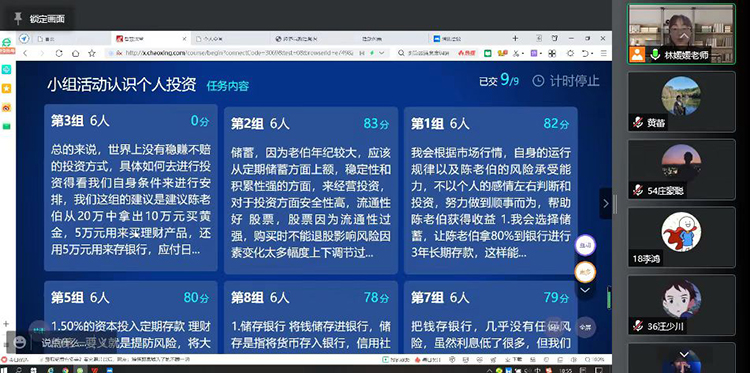750x373 pixels.
Task: Click the 80分 score of 第5组
Action: (197, 298)
